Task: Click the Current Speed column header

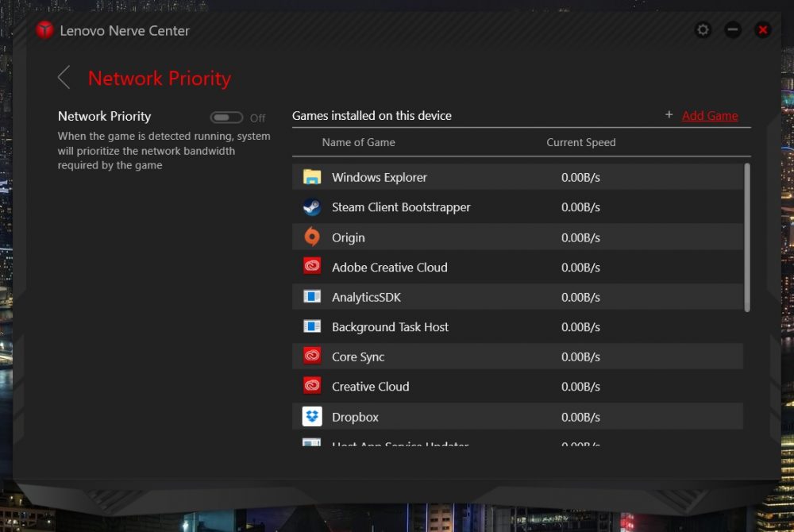Action: [581, 142]
